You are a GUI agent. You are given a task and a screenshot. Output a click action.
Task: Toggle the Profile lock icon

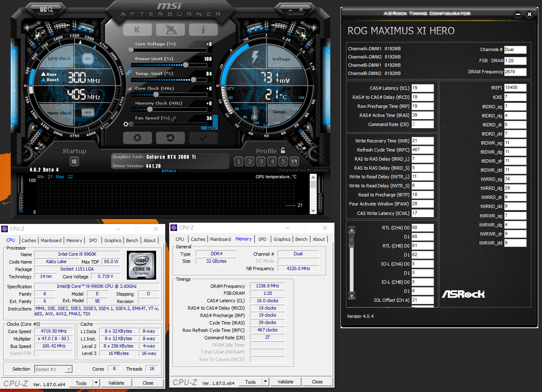(283, 150)
